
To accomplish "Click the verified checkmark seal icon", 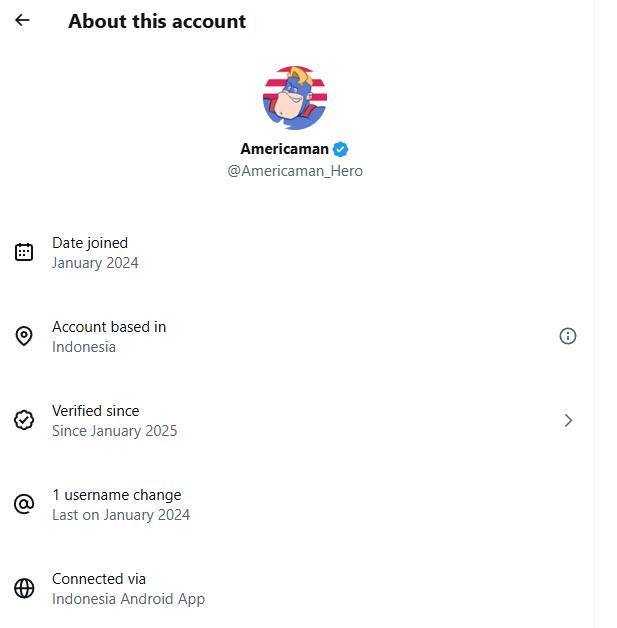I will [24, 420].
